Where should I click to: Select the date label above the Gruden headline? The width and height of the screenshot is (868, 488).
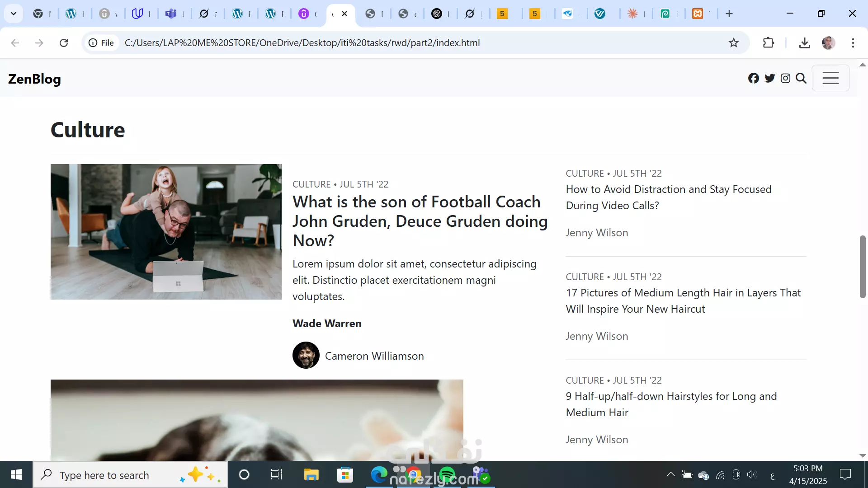click(340, 184)
